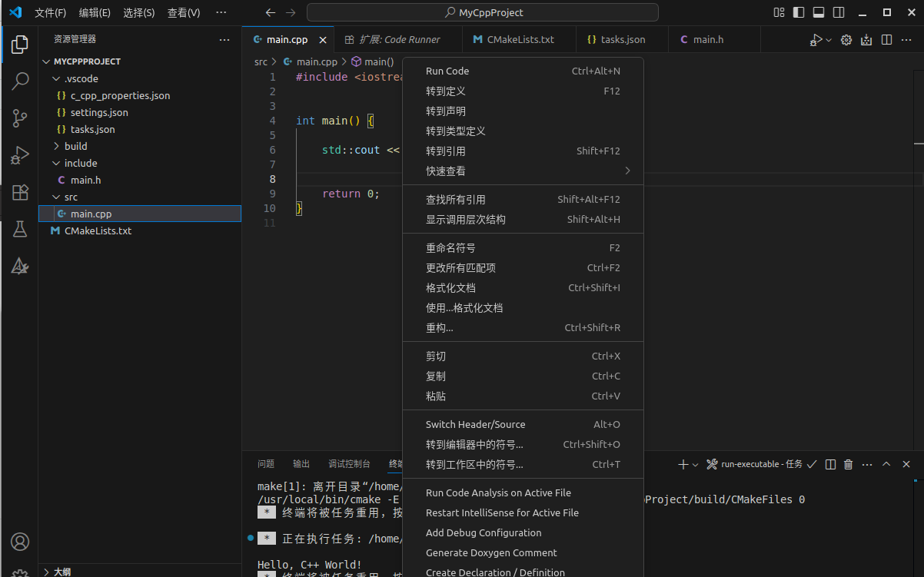The height and width of the screenshot is (577, 924).
Task: Open Run and Debug in activity bar
Action: [19, 155]
